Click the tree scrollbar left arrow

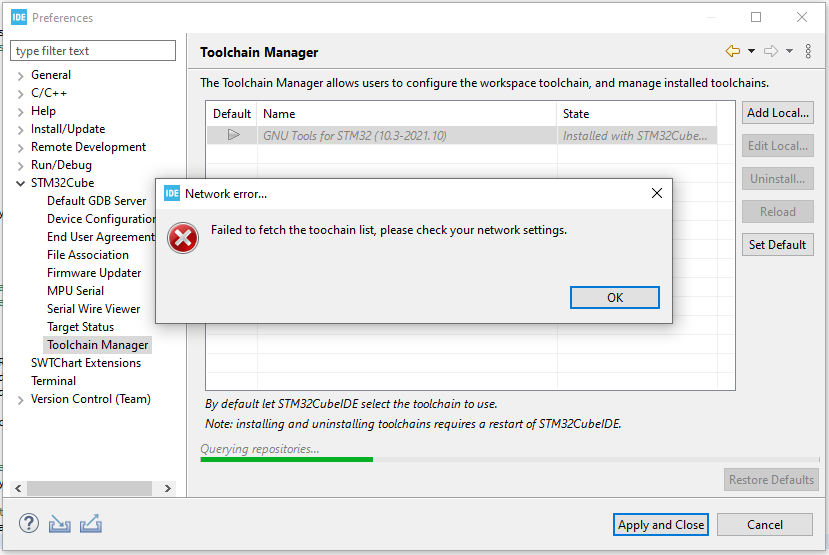[18, 488]
